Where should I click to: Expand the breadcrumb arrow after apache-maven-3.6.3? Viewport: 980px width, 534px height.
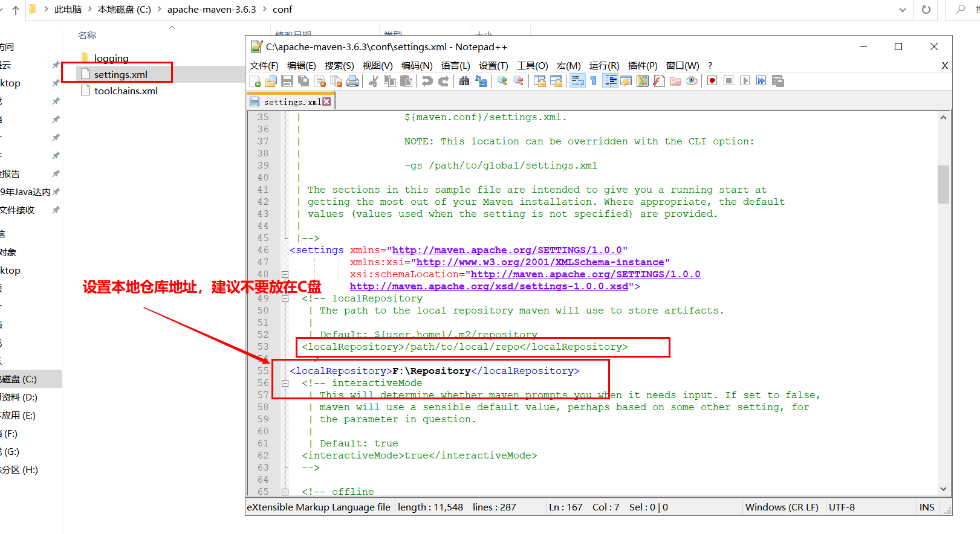tap(265, 10)
